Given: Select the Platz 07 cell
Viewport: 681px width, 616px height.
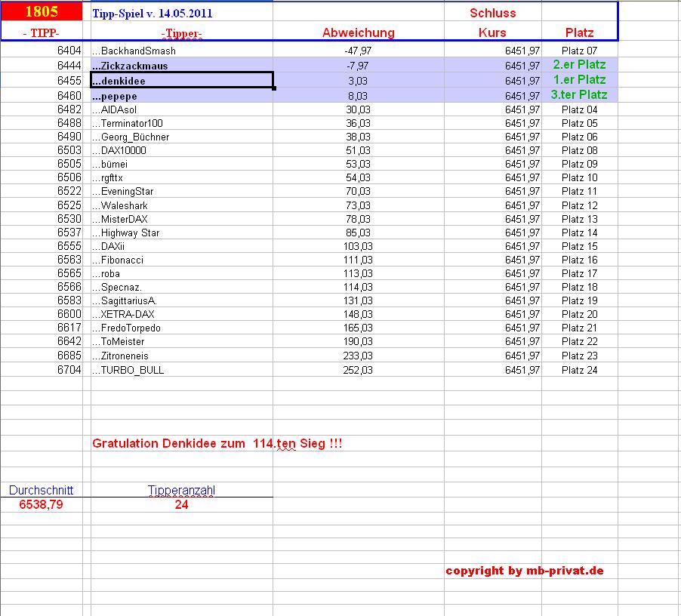Looking at the screenshot, I should (579, 51).
